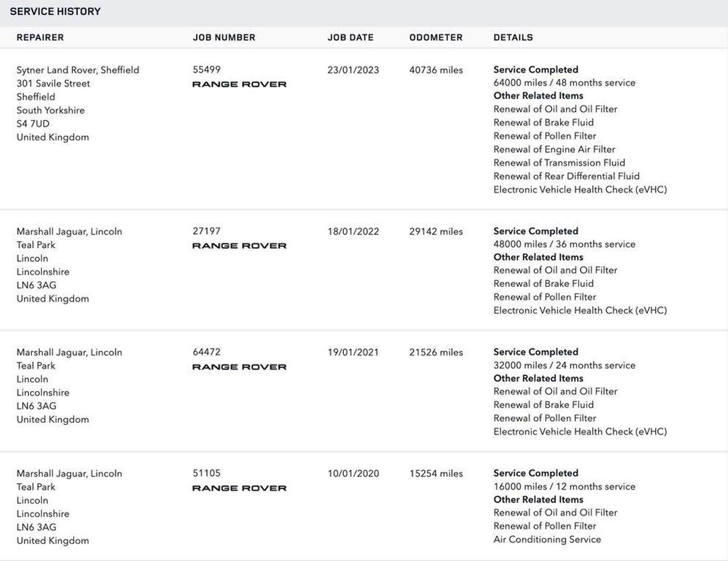The image size is (728, 561).
Task: Click the Details column header
Action: 513,37
